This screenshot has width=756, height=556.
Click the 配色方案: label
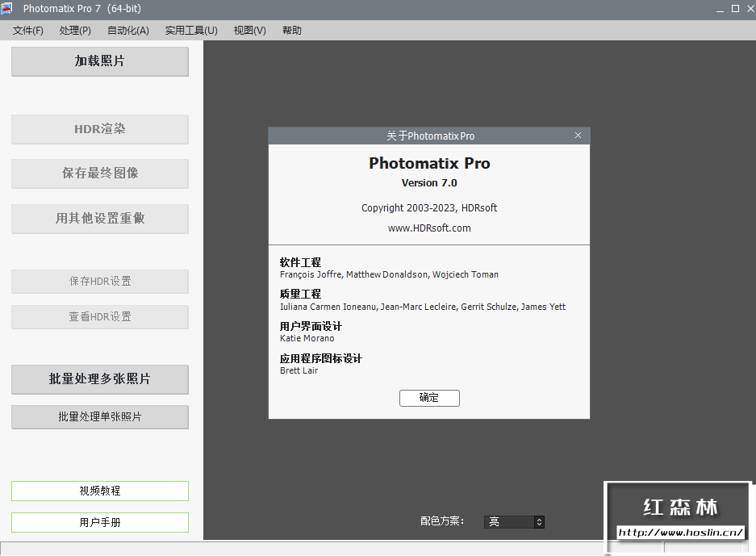(442, 521)
